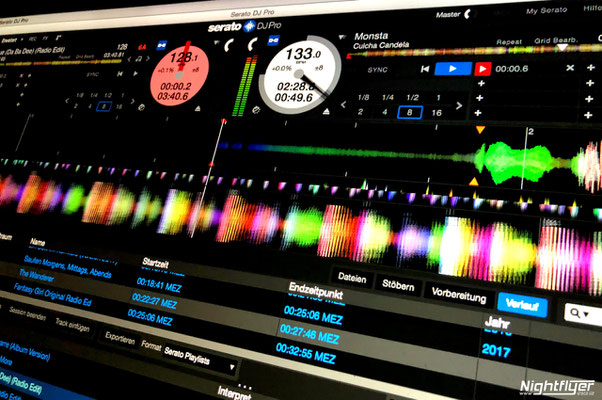This screenshot has width=602, height=400.
Task: Shift left deck loop sizes left
Action: 67,101
